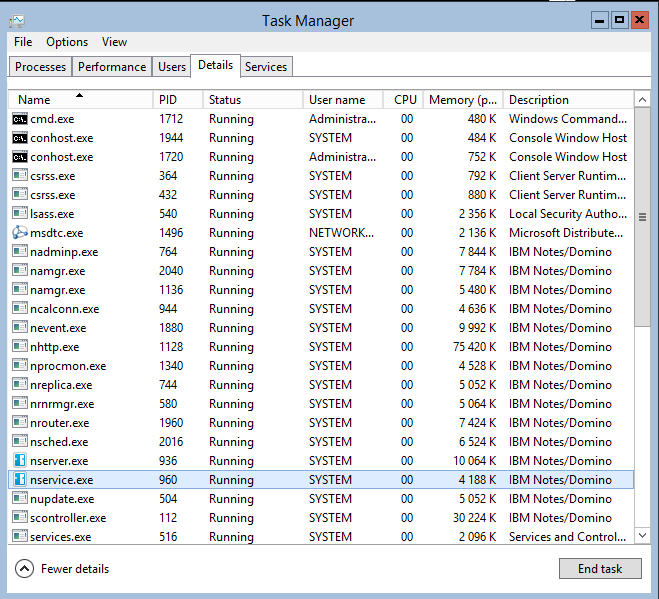Click the ncalconn.exe process icon
This screenshot has width=659, height=599.
tap(20, 309)
